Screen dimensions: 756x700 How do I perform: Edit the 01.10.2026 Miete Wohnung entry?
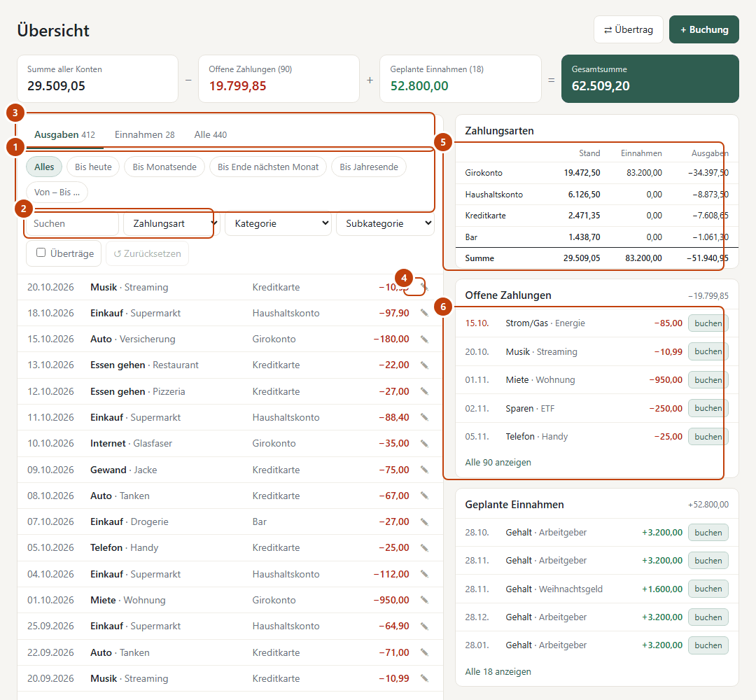(x=424, y=600)
